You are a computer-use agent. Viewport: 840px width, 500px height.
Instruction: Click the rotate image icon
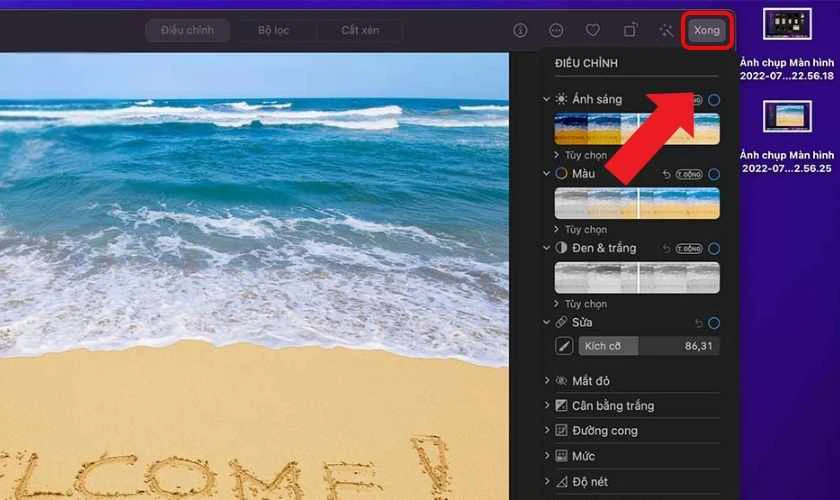tap(630, 30)
